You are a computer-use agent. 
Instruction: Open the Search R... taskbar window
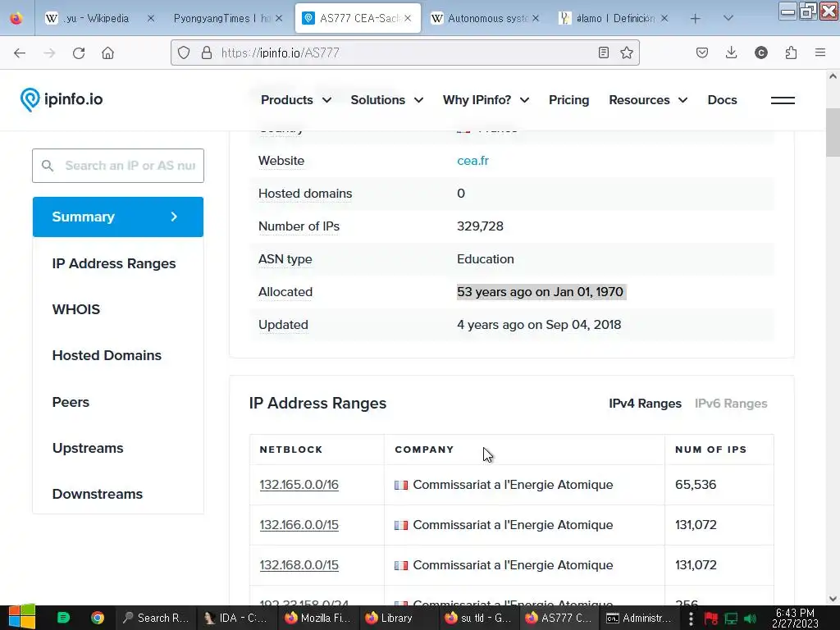pyautogui.click(x=157, y=619)
